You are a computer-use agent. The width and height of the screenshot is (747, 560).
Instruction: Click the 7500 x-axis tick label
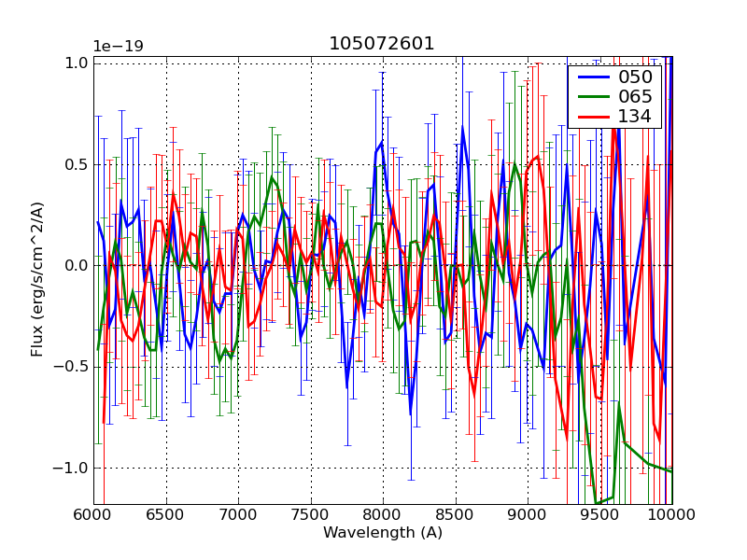point(311,515)
